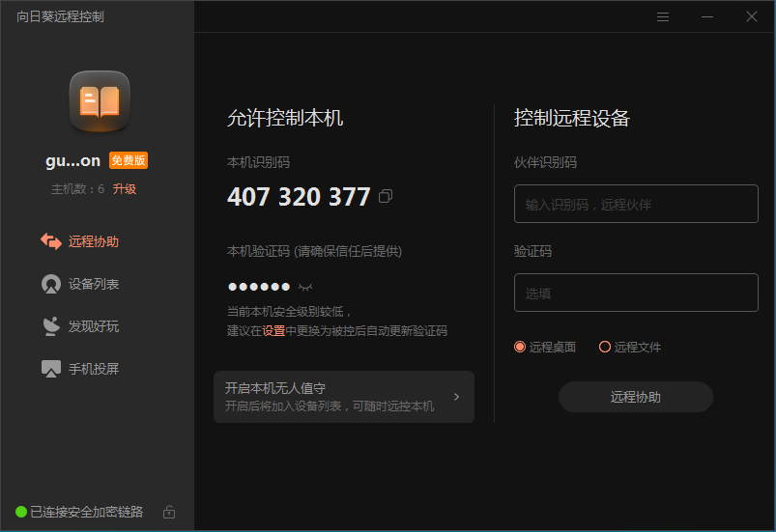Click the 升级 upgrade link
Image resolution: width=776 pixels, height=532 pixels.
click(125, 189)
